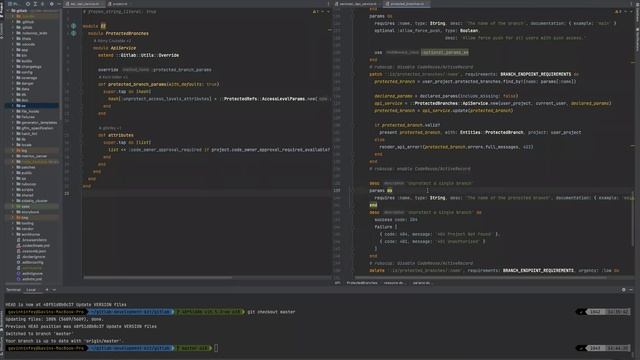Image resolution: width=640 pixels, height=360 pixels.
Task: Select the Local terminal tab
Action: [x=31, y=289]
